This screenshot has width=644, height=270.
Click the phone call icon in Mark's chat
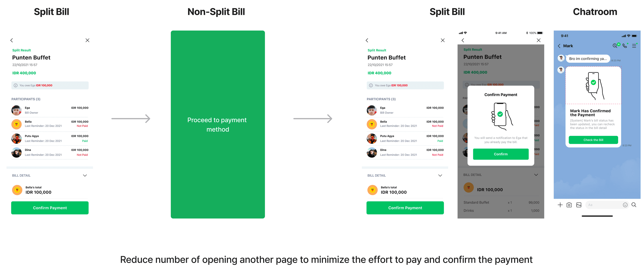point(625,46)
